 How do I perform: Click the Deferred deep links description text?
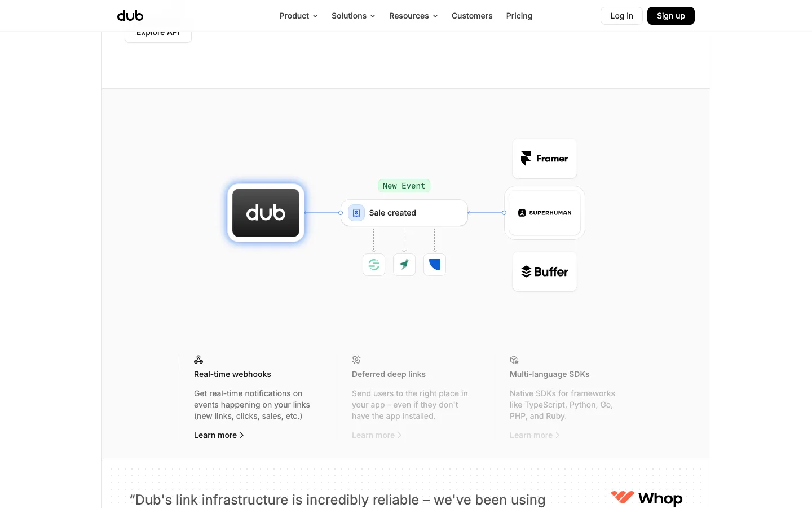(x=410, y=405)
